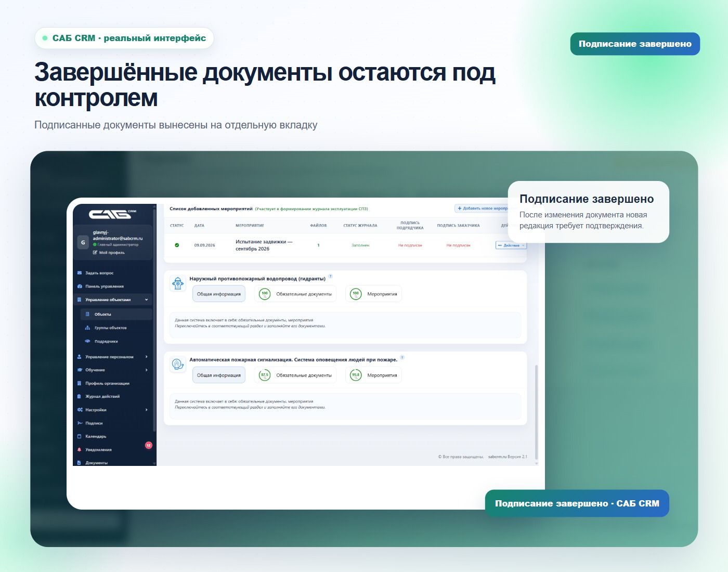The width and height of the screenshot is (728, 572).
Task: Click the 'Заполнен' journal status
Action: click(x=360, y=245)
